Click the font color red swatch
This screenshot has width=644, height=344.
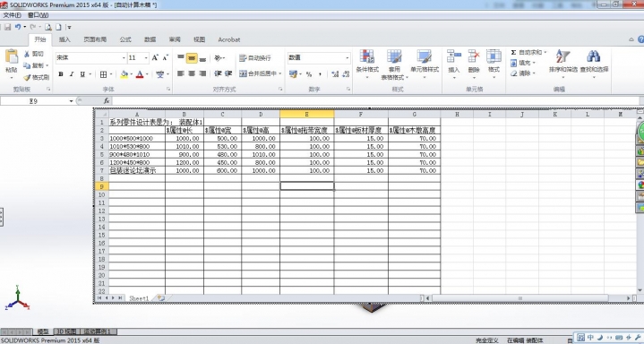[x=140, y=74]
